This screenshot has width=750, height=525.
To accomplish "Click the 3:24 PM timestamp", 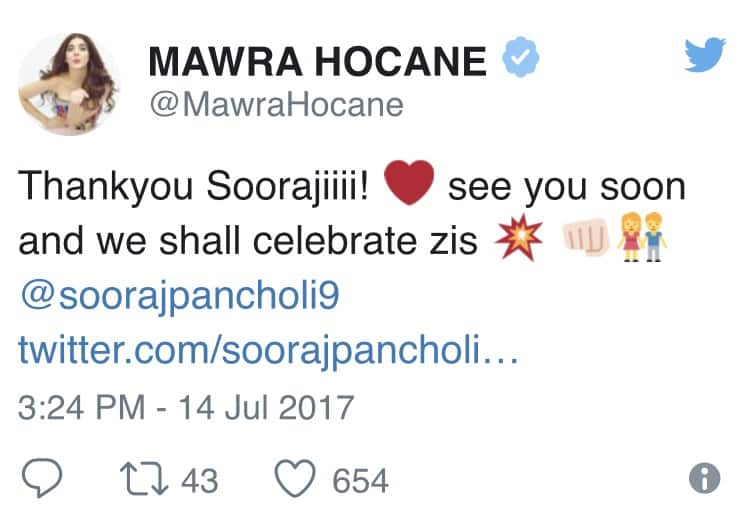I will point(81,408).
